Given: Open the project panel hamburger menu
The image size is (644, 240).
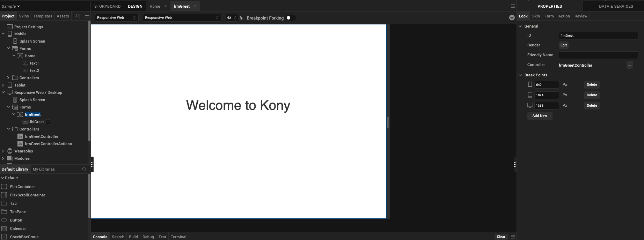Looking at the screenshot, I should (87, 16).
